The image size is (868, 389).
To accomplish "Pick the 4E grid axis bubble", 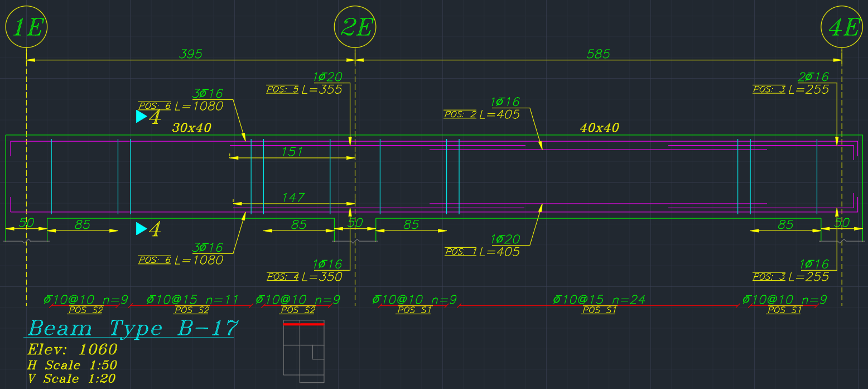I will tap(842, 27).
